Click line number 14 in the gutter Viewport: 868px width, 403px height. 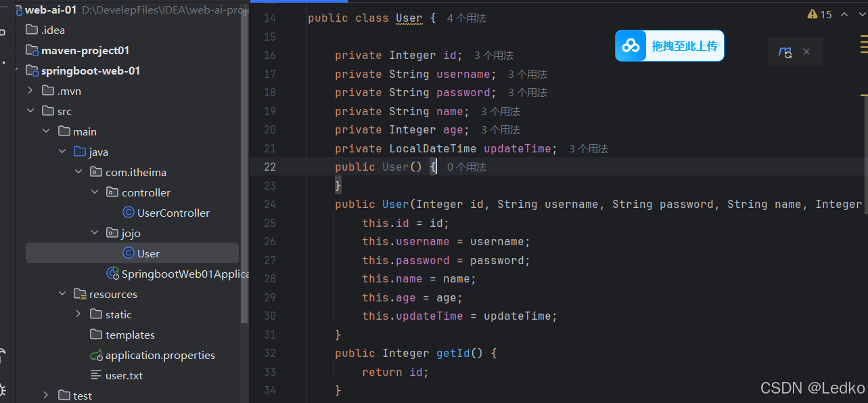[269, 18]
